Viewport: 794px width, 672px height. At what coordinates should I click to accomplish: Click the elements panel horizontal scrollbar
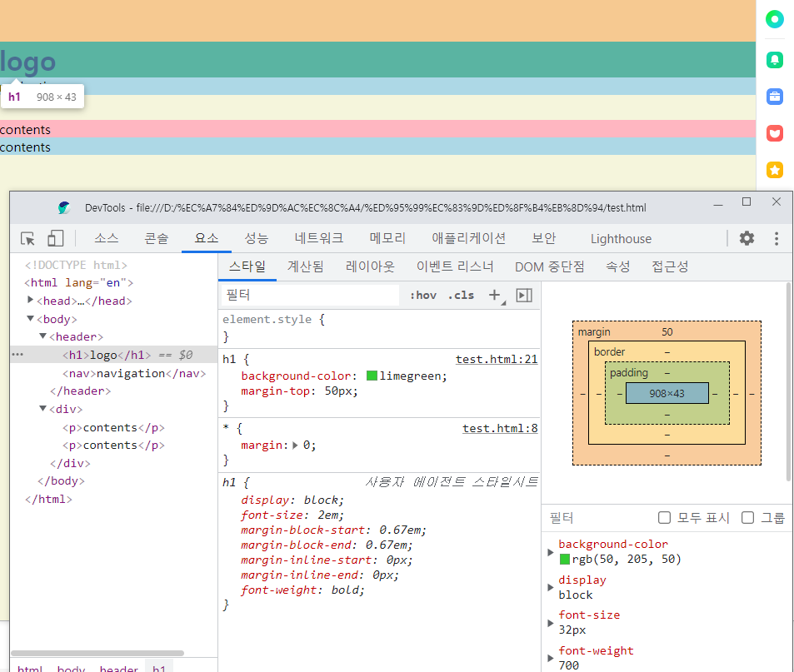click(97, 653)
